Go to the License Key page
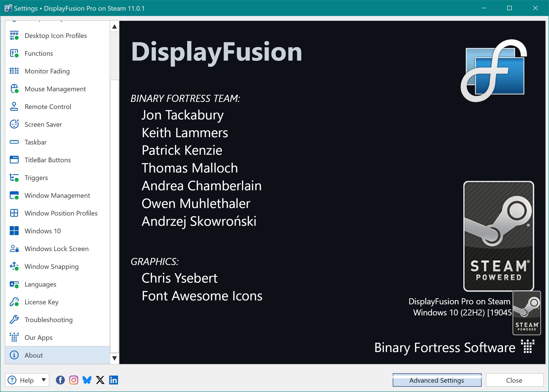The width and height of the screenshot is (549, 392). click(41, 302)
